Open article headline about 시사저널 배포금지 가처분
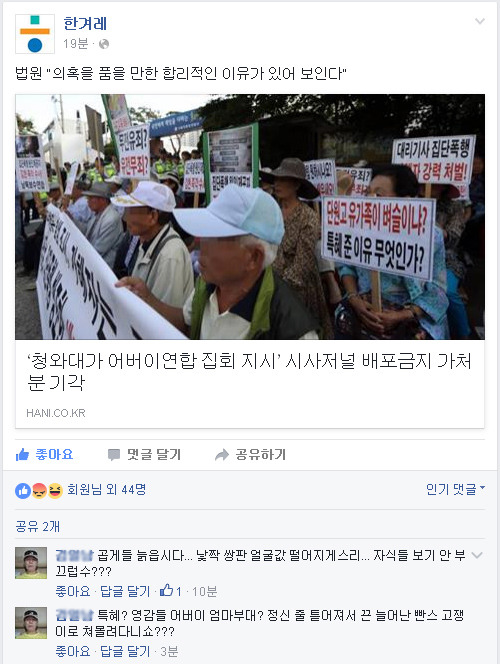This screenshot has height=664, width=500. [x=249, y=372]
